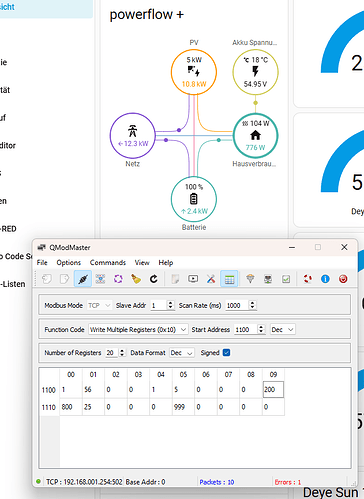
Task: Select register cell with value 56
Action: (x=93, y=389)
